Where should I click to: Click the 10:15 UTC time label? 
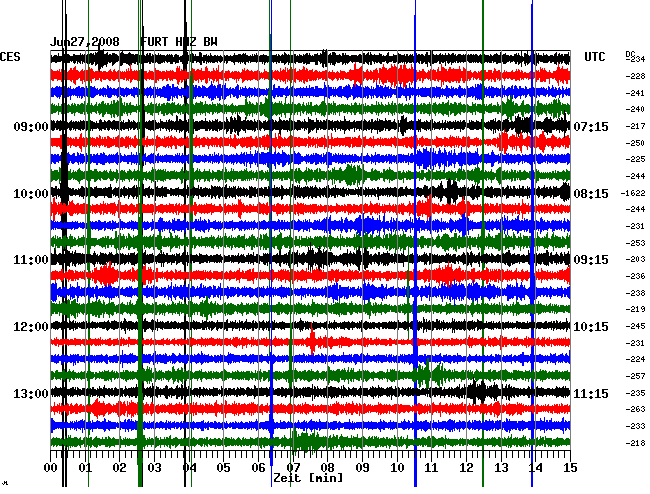point(591,327)
